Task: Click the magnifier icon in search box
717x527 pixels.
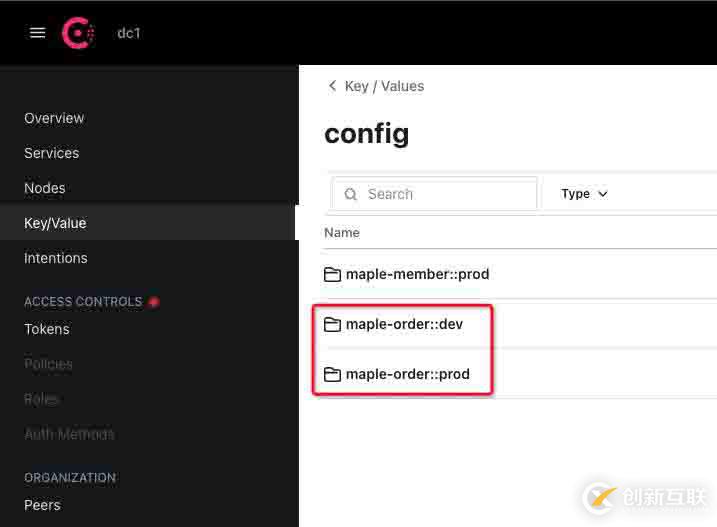Action: pos(351,194)
